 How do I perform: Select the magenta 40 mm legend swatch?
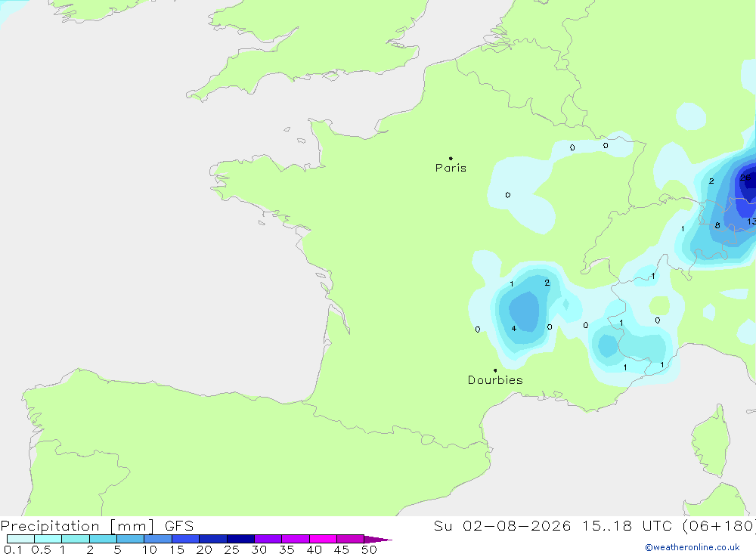click(x=323, y=539)
